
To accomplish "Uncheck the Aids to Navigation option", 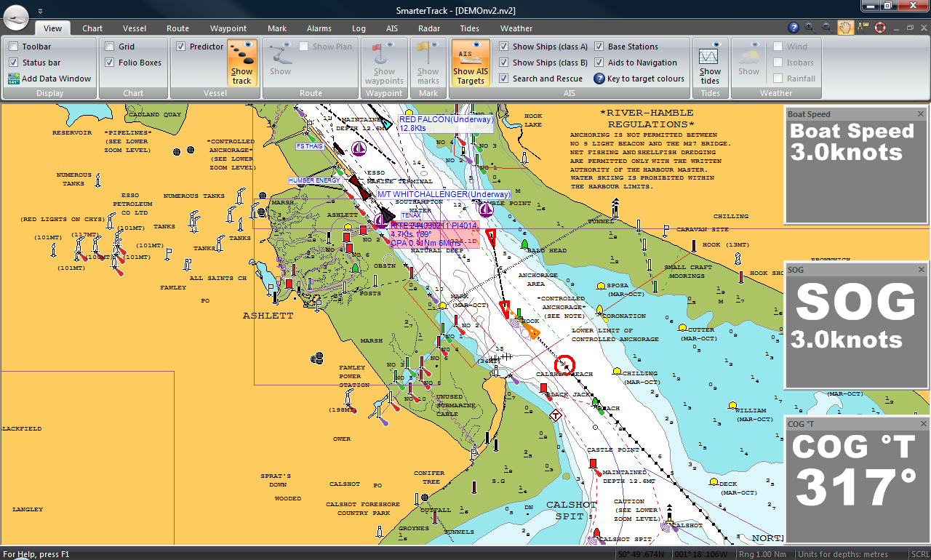I will 599,63.
